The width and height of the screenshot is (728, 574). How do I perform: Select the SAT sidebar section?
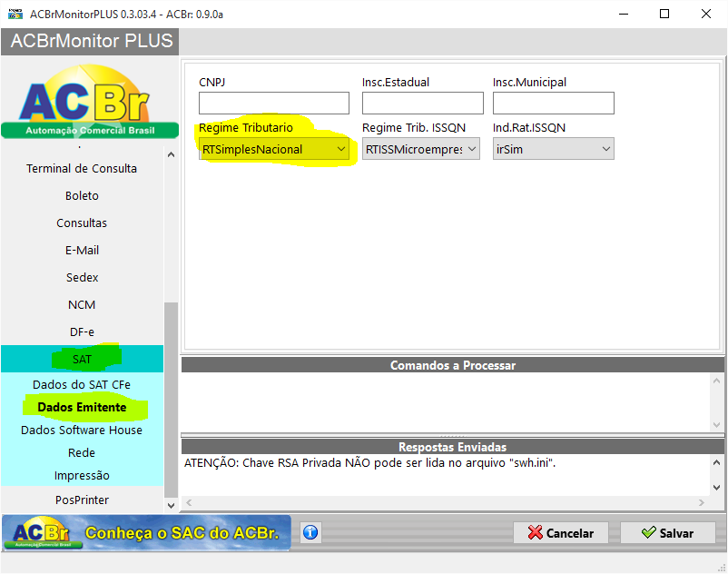tap(82, 359)
